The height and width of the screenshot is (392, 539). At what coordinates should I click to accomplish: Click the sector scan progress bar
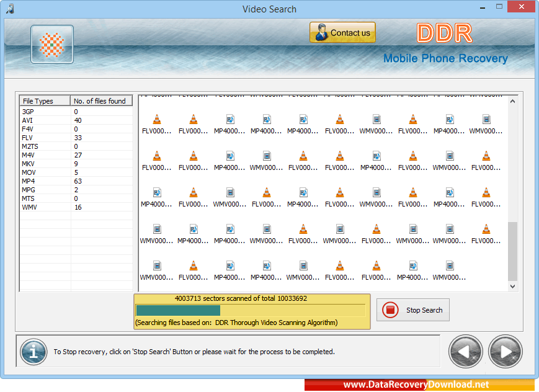pos(251,311)
